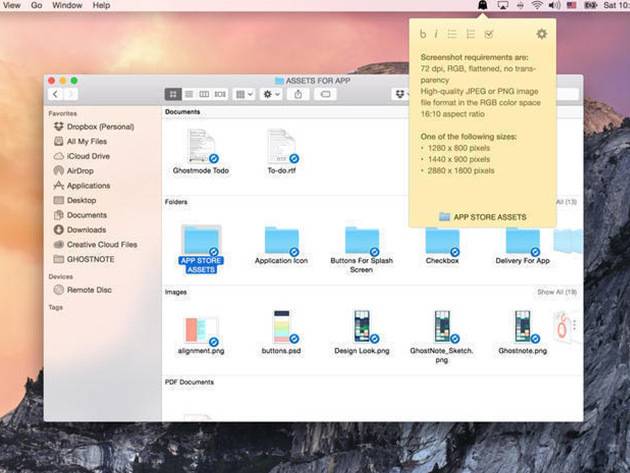Insert a numbered list in the note
The image size is (630, 473).
tap(470, 34)
